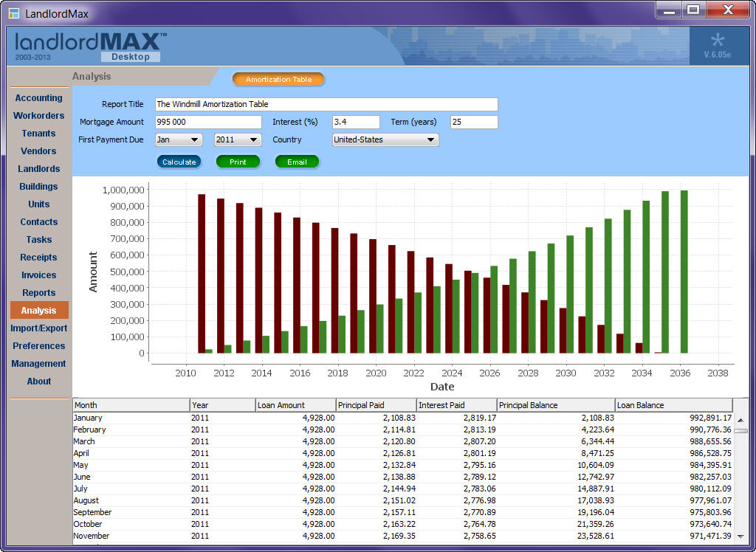Open Import/Export section

click(x=38, y=328)
